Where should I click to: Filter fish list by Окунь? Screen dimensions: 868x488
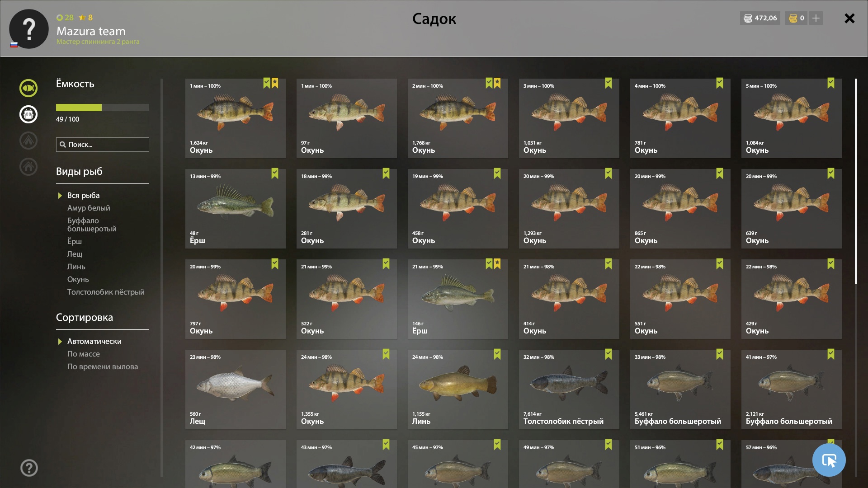point(78,279)
